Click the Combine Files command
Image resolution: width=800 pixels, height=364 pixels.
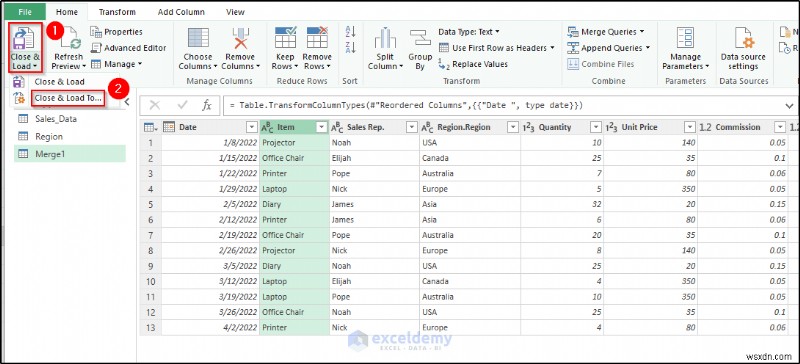[601, 64]
